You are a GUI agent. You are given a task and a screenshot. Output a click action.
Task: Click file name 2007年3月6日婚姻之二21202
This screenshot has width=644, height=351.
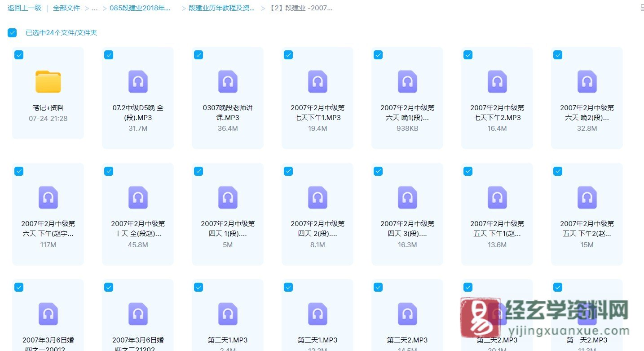138,344
